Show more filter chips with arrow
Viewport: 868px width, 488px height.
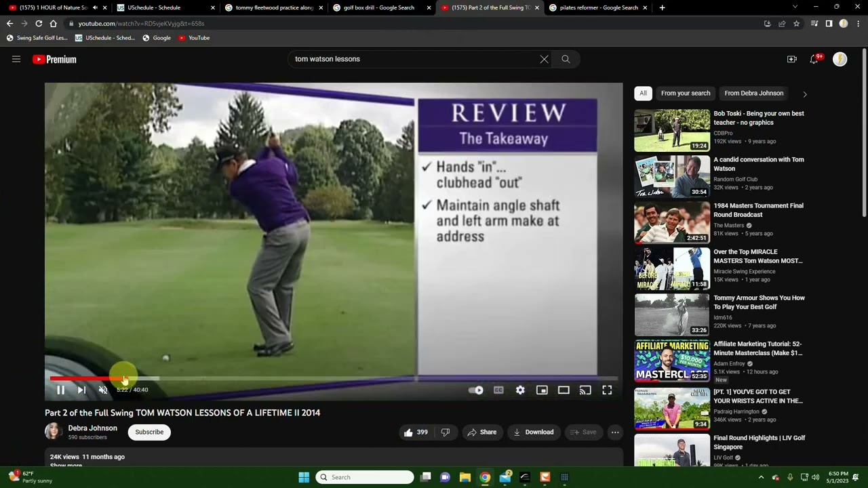[x=805, y=94]
